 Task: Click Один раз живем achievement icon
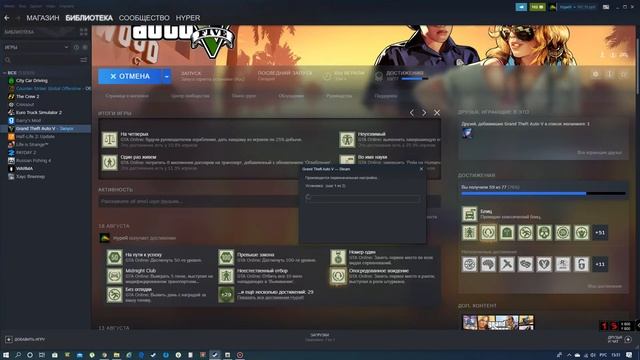point(109,162)
